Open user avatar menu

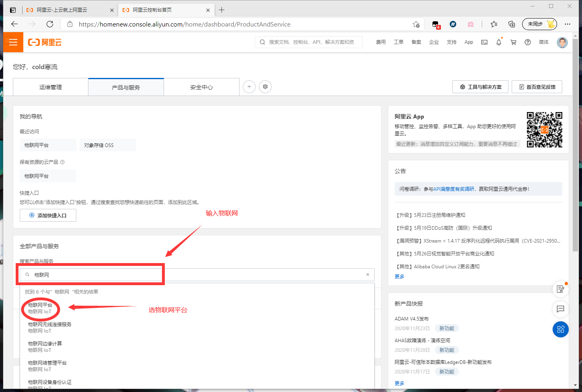(562, 42)
